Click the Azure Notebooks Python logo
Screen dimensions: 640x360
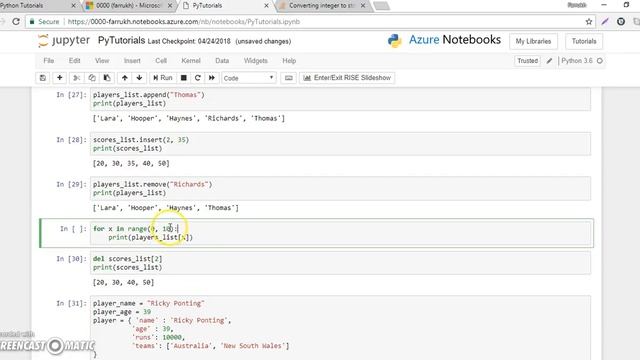coord(395,41)
